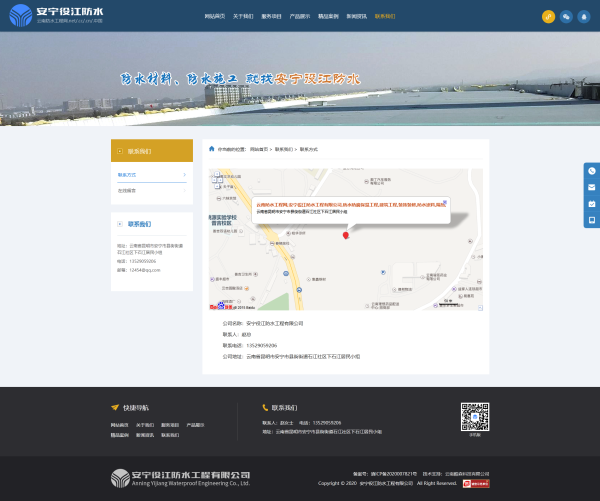
Task: Click the QR code in the footer
Action: pos(475,417)
